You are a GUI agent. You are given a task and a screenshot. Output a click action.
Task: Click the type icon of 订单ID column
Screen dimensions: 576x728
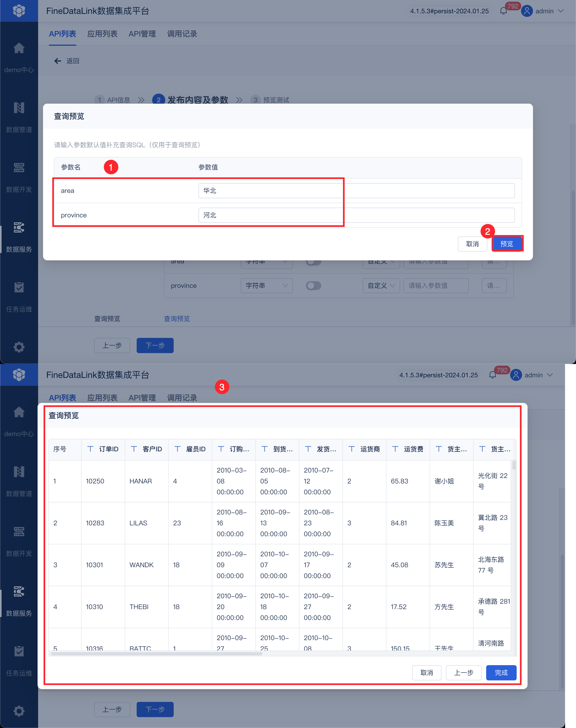tap(90, 449)
